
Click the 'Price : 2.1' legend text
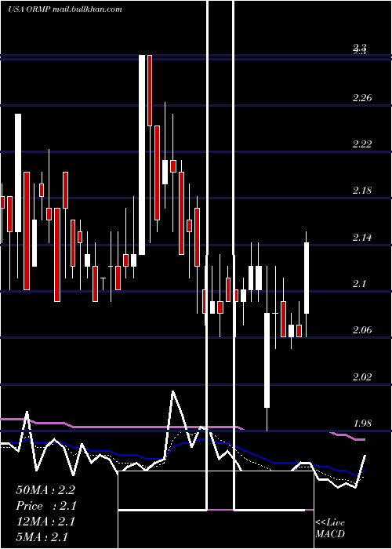pos(46,506)
